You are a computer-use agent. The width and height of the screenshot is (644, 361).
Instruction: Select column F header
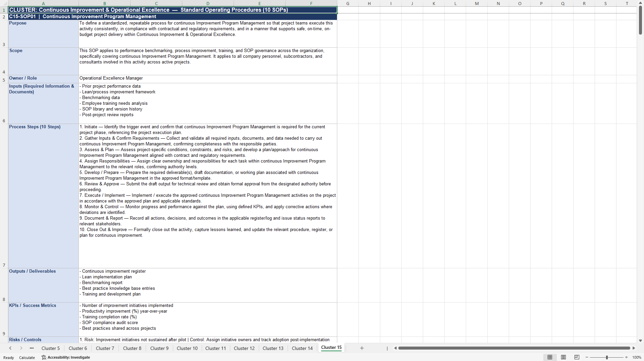point(311,3)
